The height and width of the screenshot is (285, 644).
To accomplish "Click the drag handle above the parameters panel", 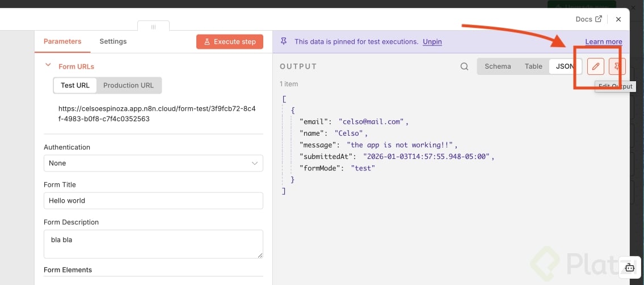I will click(153, 27).
